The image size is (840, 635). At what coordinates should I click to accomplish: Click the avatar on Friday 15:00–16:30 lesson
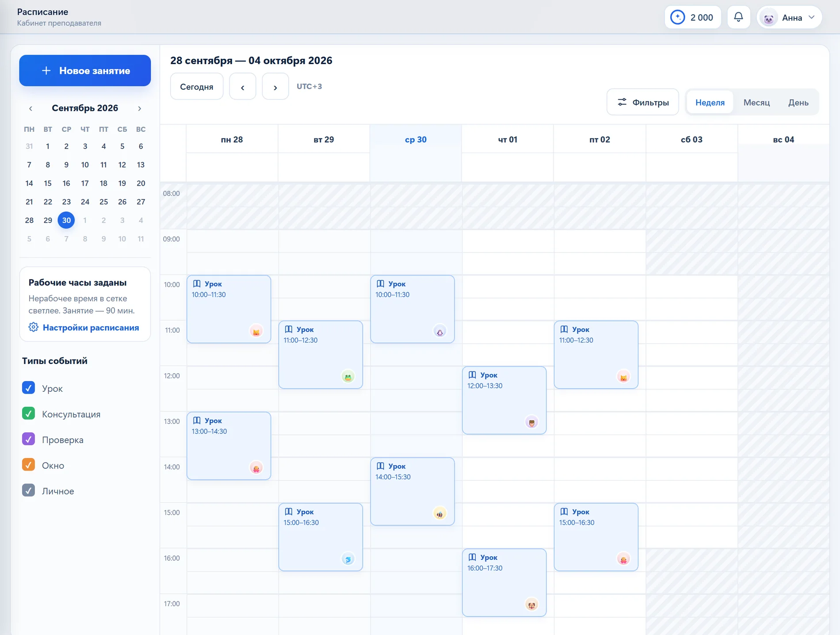(x=623, y=559)
